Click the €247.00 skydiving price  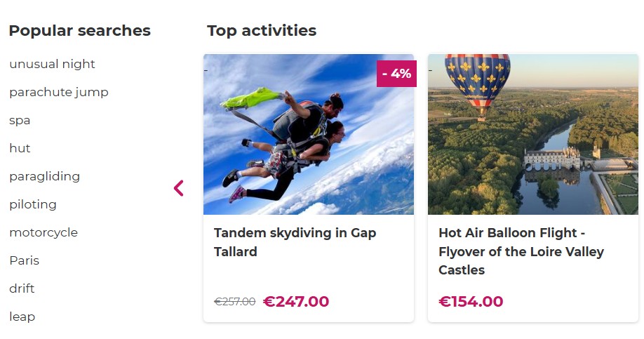click(x=296, y=302)
